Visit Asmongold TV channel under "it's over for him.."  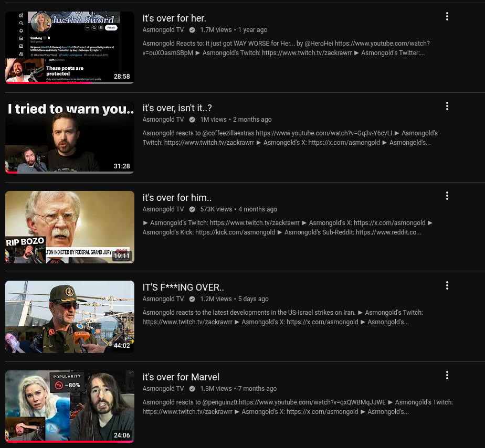(163, 209)
